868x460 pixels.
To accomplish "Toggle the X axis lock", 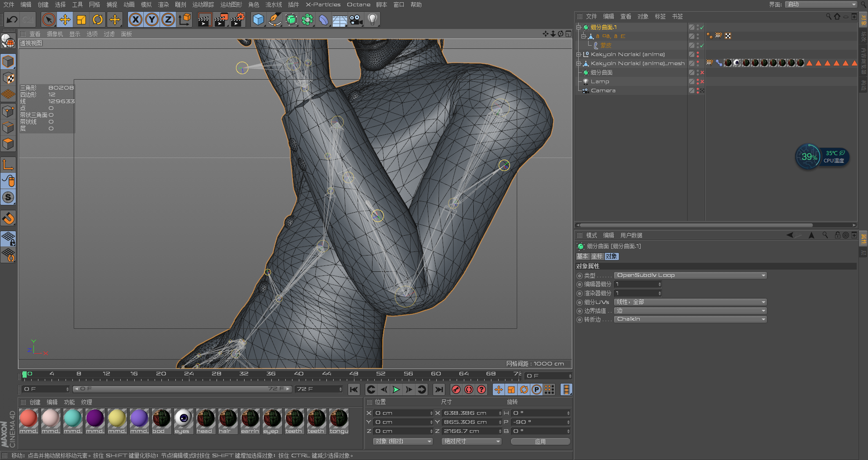I will 136,19.
